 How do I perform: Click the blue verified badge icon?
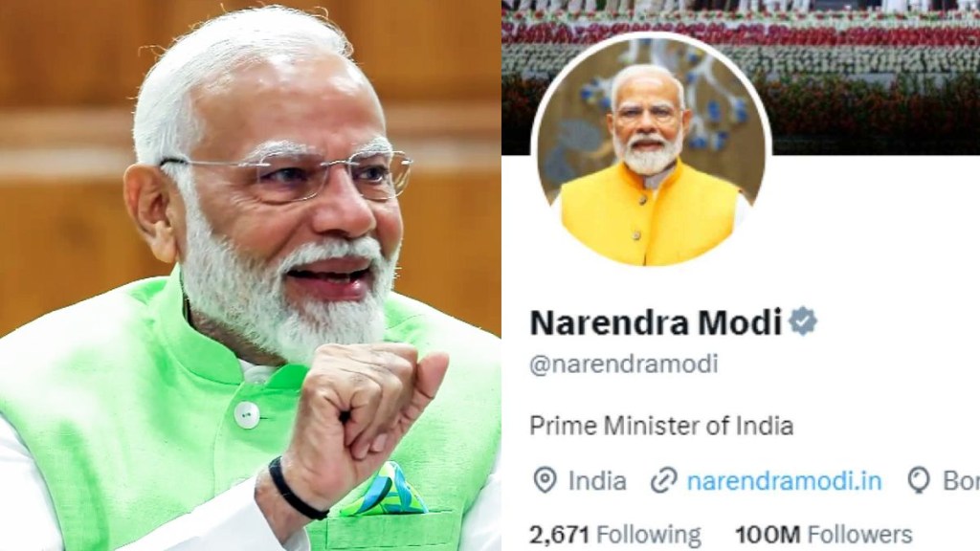coord(803,321)
